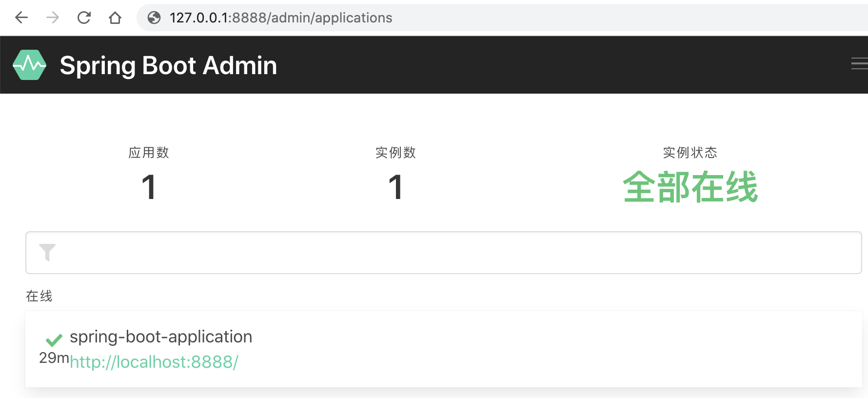This screenshot has height=398, width=868.
Task: Go to browser home page icon
Action: pos(115,18)
